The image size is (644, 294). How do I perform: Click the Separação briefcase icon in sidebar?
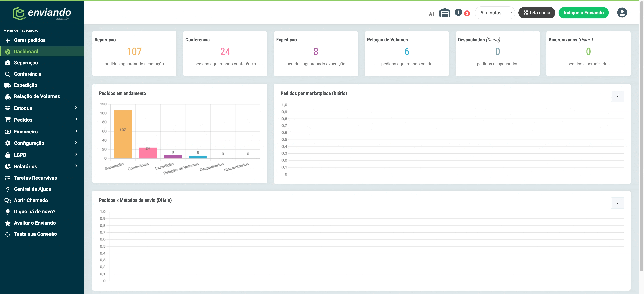(x=8, y=63)
